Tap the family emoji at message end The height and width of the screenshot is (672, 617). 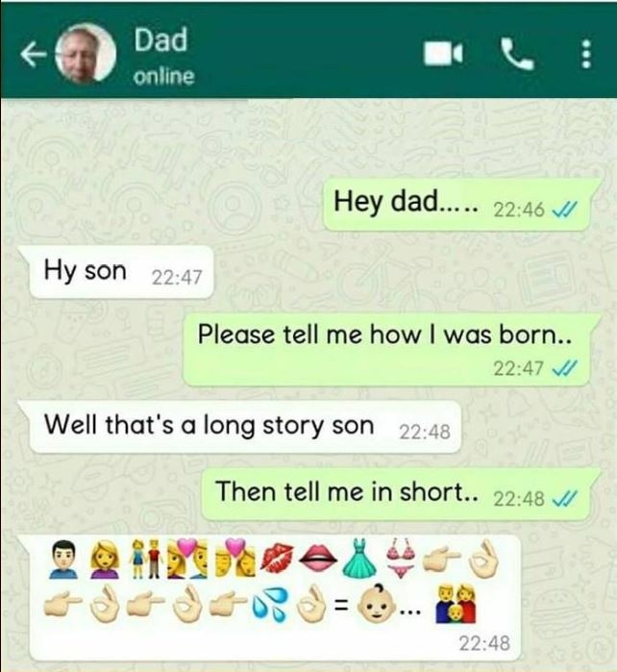456,605
